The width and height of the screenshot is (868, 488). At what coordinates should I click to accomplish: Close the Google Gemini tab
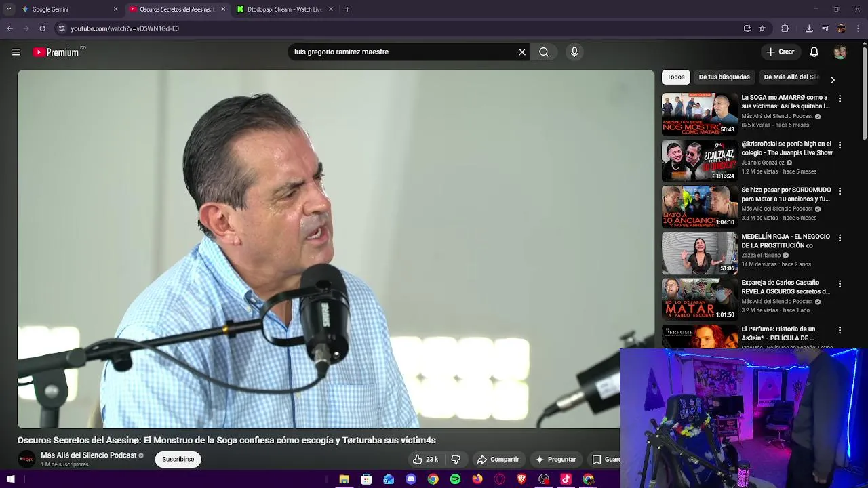(115, 9)
